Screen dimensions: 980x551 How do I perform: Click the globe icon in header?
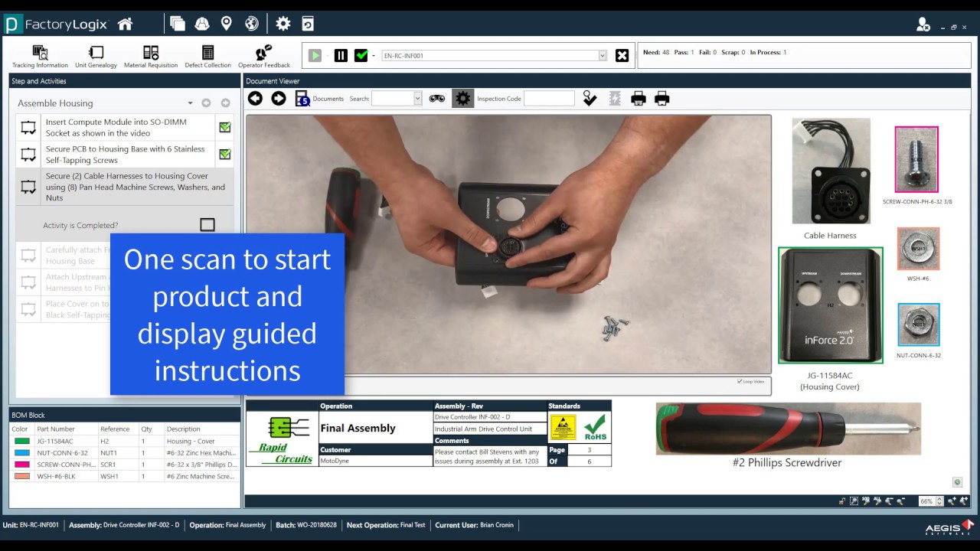click(x=251, y=24)
